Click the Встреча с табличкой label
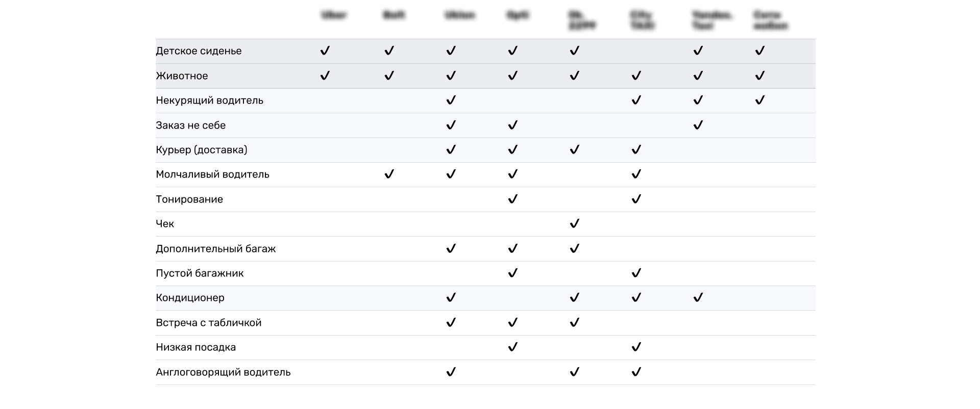The height and width of the screenshot is (409, 980). coord(208,323)
